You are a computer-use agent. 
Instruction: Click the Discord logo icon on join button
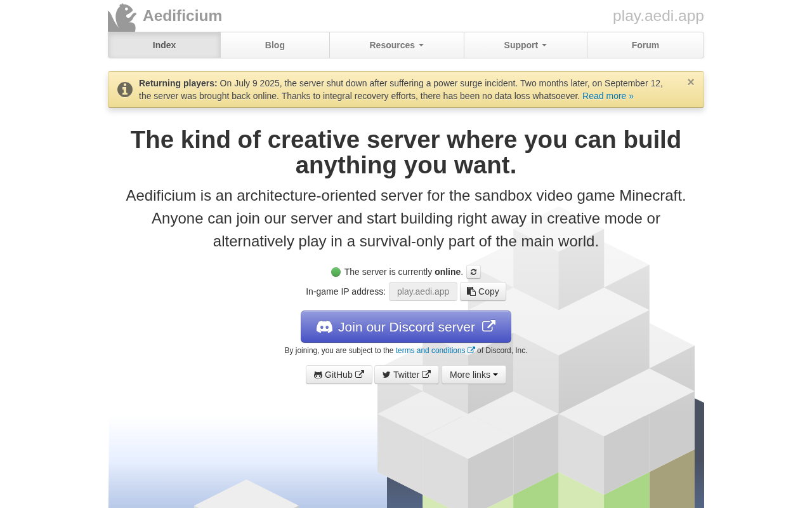(324, 327)
